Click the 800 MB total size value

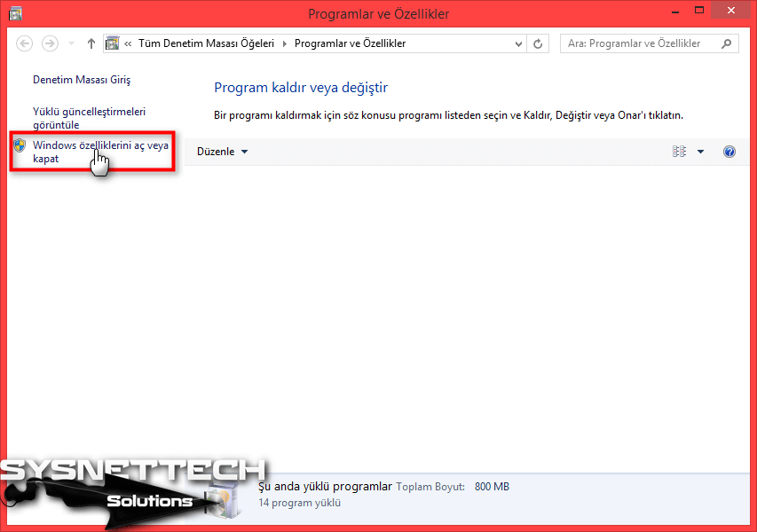492,487
